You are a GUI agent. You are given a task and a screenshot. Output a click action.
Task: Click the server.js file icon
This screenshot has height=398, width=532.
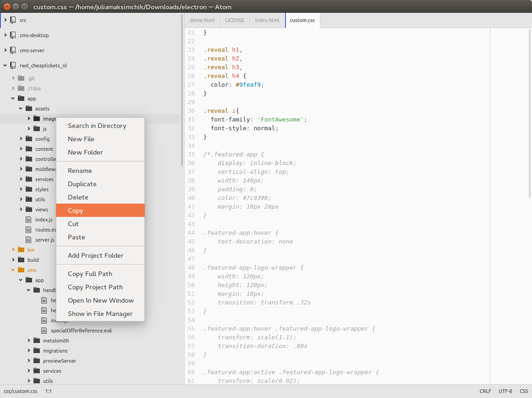pyautogui.click(x=28, y=240)
